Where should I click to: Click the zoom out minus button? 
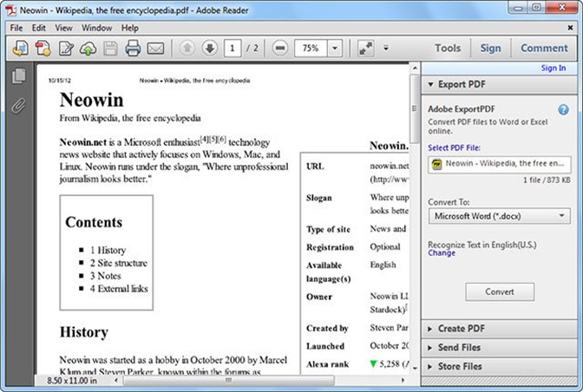pos(279,49)
